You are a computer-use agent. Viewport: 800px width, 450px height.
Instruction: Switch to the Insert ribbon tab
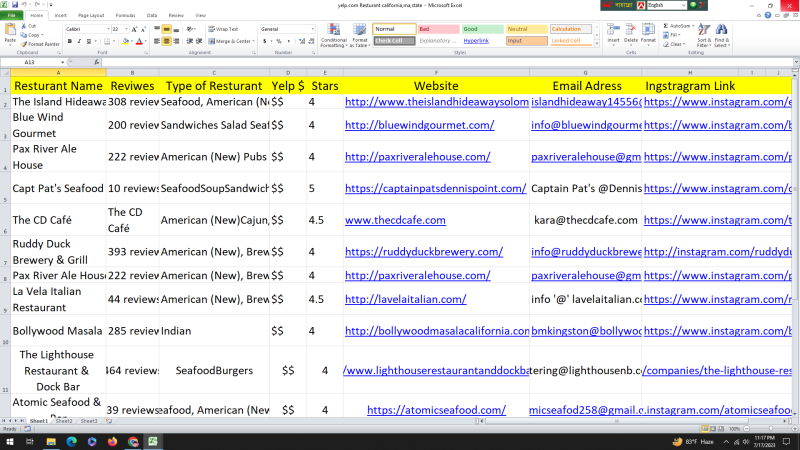(60, 16)
